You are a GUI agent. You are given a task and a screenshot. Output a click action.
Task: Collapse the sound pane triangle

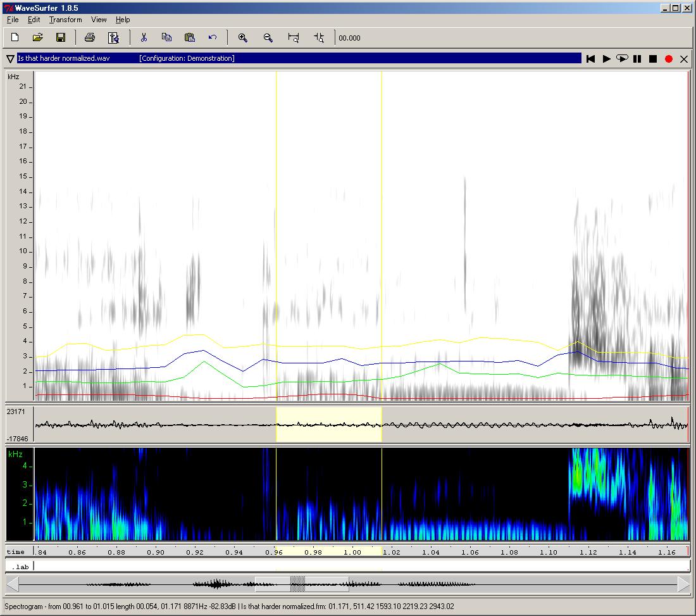[x=10, y=59]
